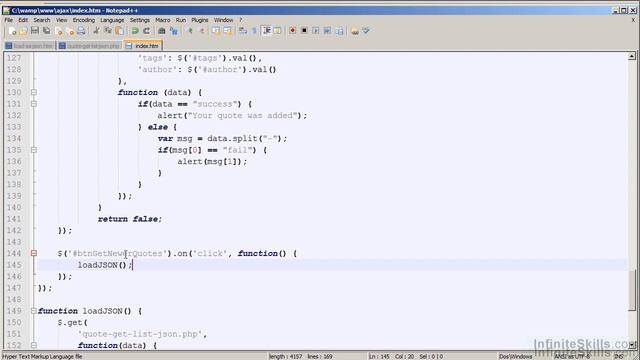Open user defined language dialog icon
Viewport: 640px width, 360px height.
[278, 31]
